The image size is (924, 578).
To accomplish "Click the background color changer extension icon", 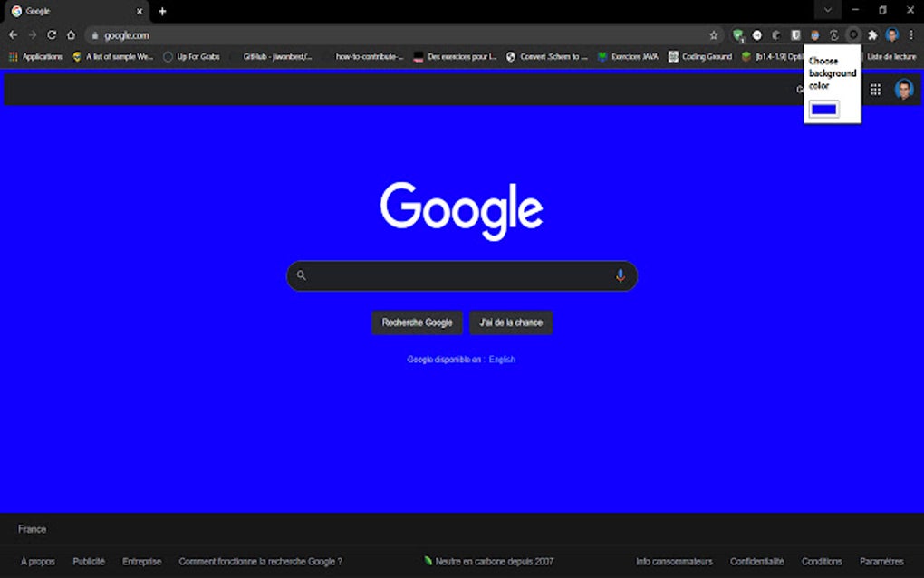I will pos(852,34).
